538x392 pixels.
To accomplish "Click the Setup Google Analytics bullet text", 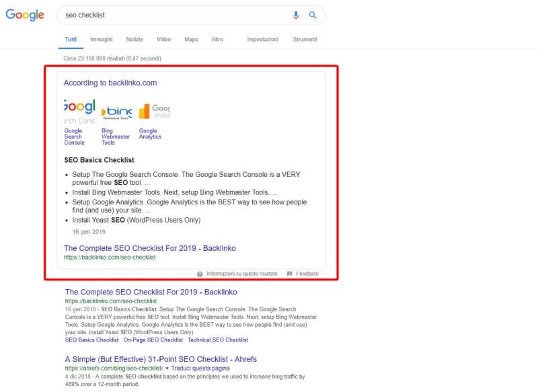I will coord(190,206).
